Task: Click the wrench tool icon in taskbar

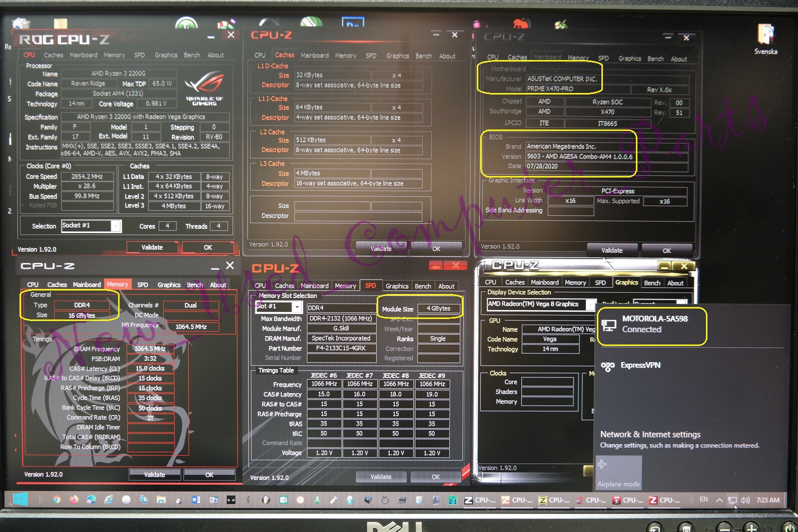Action: click(x=333, y=499)
